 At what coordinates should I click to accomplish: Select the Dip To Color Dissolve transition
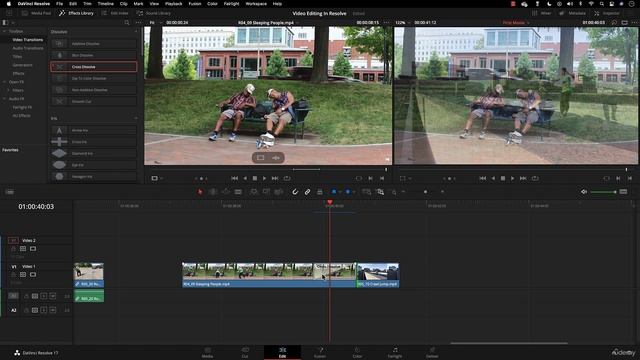tap(93, 78)
